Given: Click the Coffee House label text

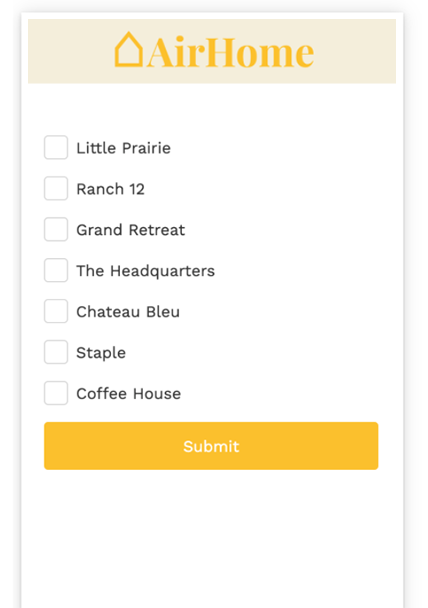Looking at the screenshot, I should click(129, 394).
